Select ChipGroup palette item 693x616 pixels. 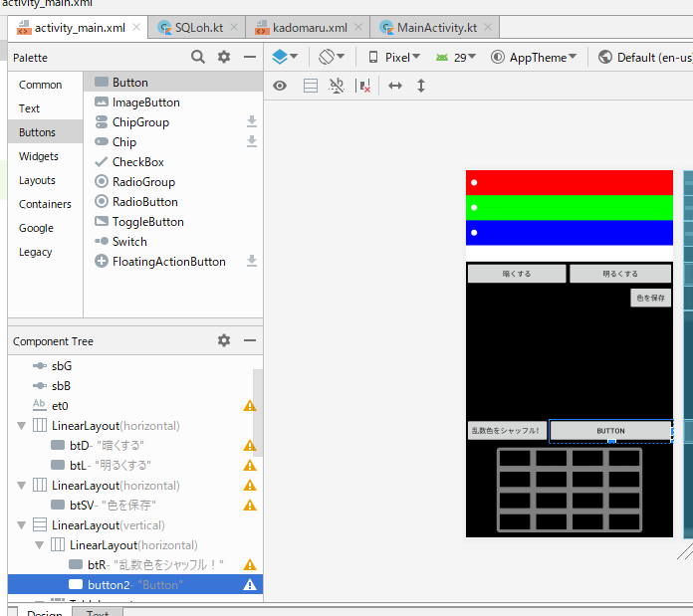tap(173, 121)
